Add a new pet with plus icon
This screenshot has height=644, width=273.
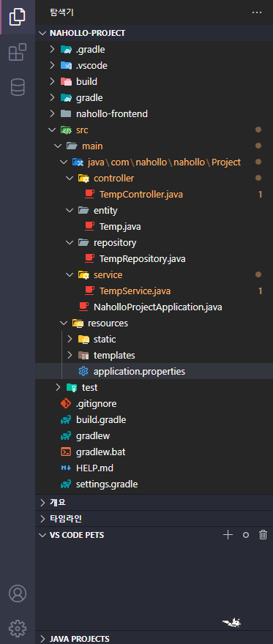pyautogui.click(x=228, y=535)
